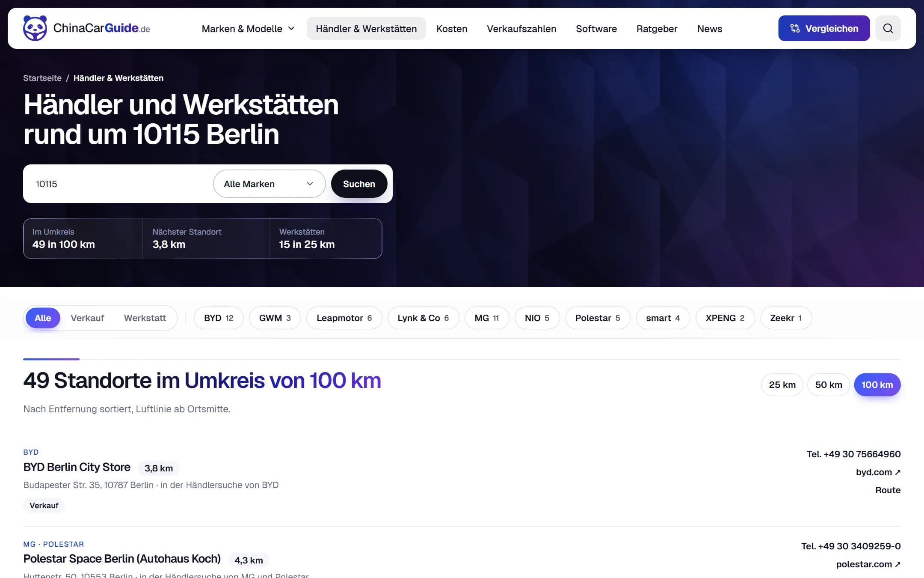The height and width of the screenshot is (578, 924).
Task: Open search via magnifier icon
Action: click(888, 28)
